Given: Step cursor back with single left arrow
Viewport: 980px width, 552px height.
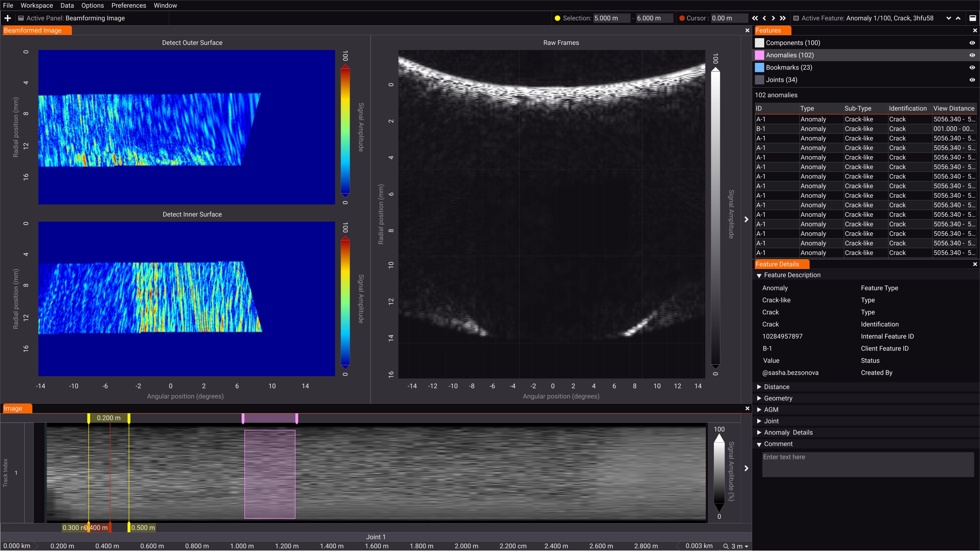Looking at the screenshot, I should [764, 18].
